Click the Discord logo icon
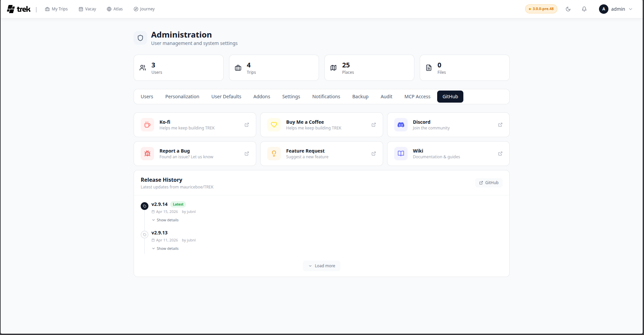The image size is (644, 335). click(401, 125)
